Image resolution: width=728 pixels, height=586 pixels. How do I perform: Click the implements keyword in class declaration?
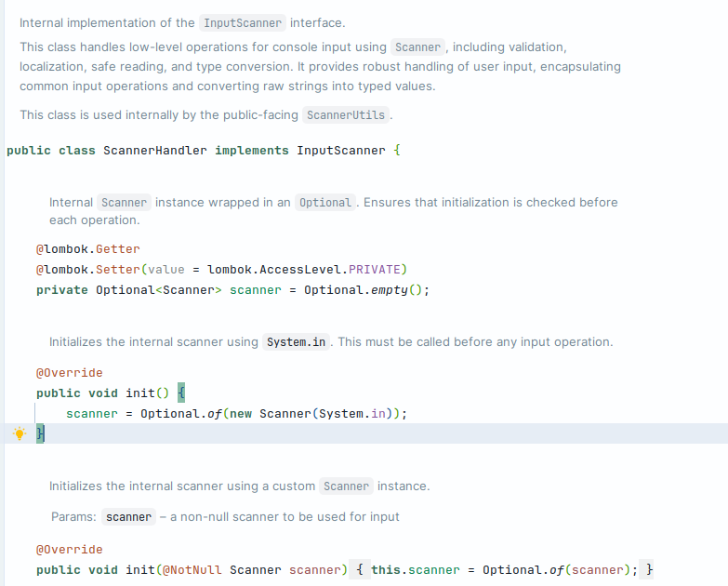pos(252,151)
